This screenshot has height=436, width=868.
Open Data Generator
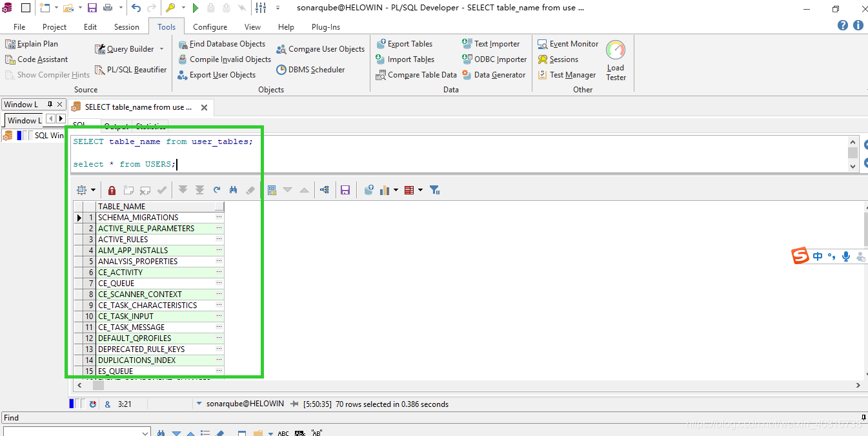(x=494, y=75)
